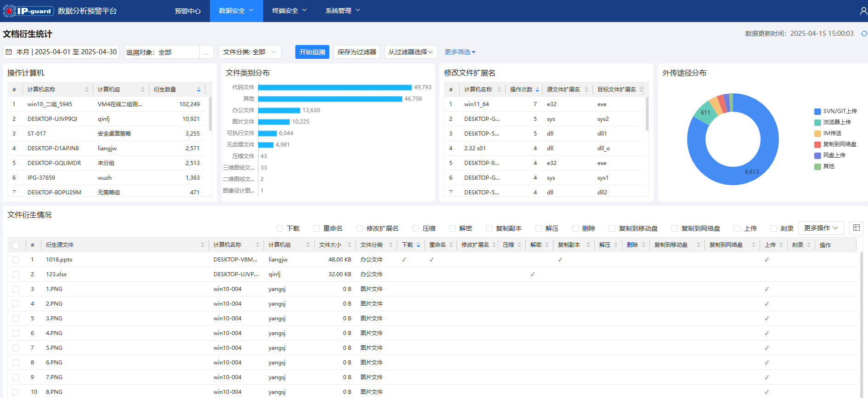This screenshot has width=868, height=398.
Task: Click the 修改文件扩展名 table scrollbar
Action: pyautogui.click(x=647, y=114)
